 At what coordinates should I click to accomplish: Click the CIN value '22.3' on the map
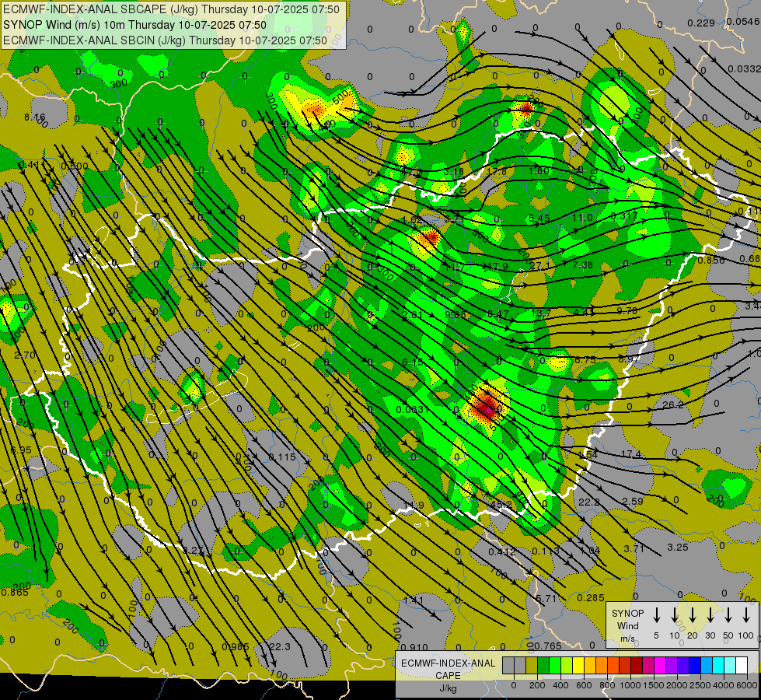(x=280, y=646)
